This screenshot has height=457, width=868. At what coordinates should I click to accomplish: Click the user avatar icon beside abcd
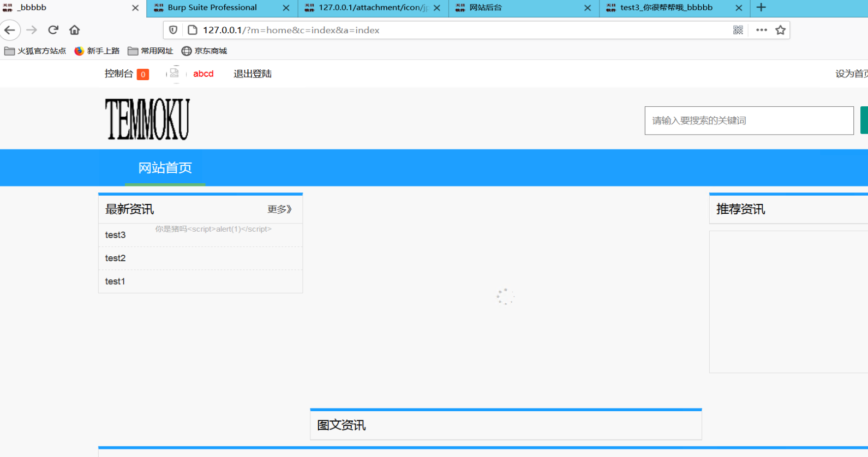point(175,74)
